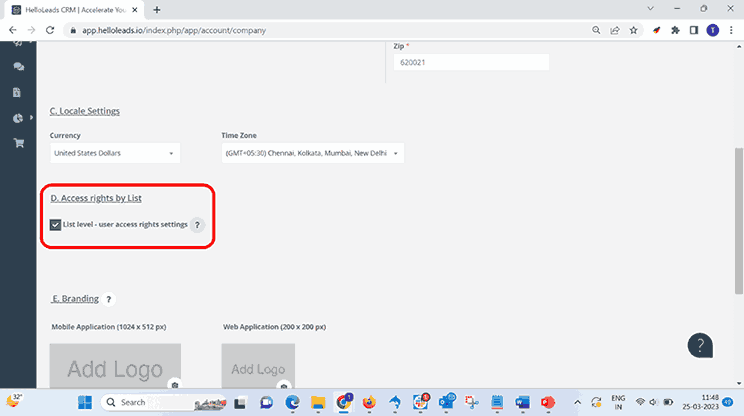
Task: Click the Zip input field
Action: (x=471, y=62)
